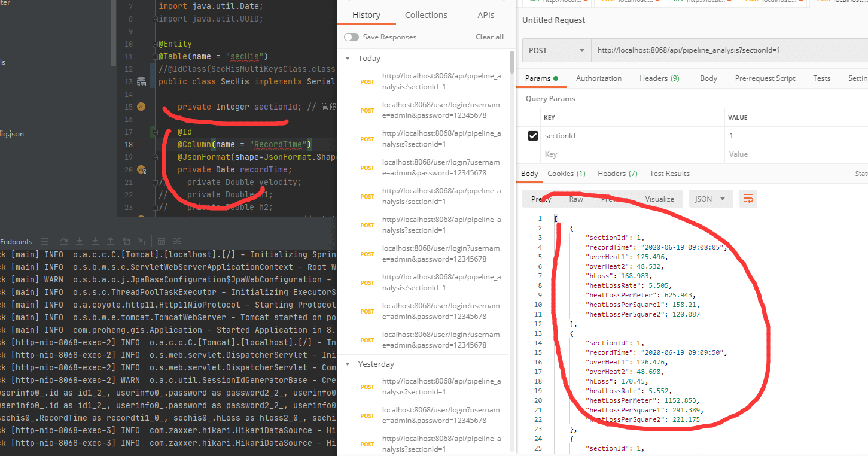Click the calculator-style grid icon in console toolbar

[x=162, y=242]
